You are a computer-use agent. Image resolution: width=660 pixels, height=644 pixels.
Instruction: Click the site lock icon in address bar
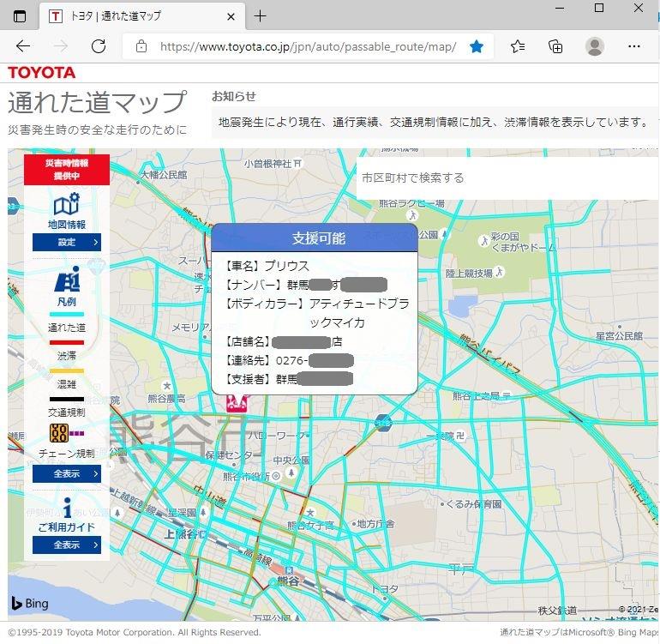pyautogui.click(x=141, y=46)
